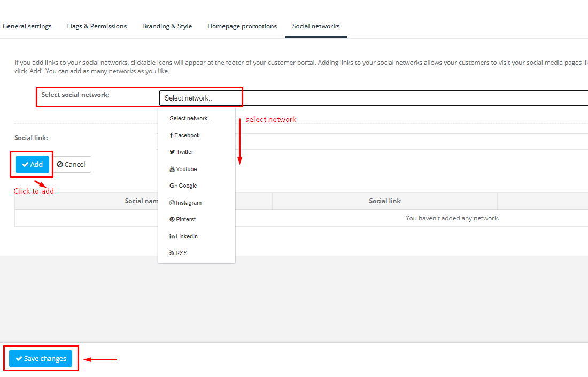The height and width of the screenshot is (377, 588).
Task: Switch to the General settings tab
Action: click(x=27, y=26)
